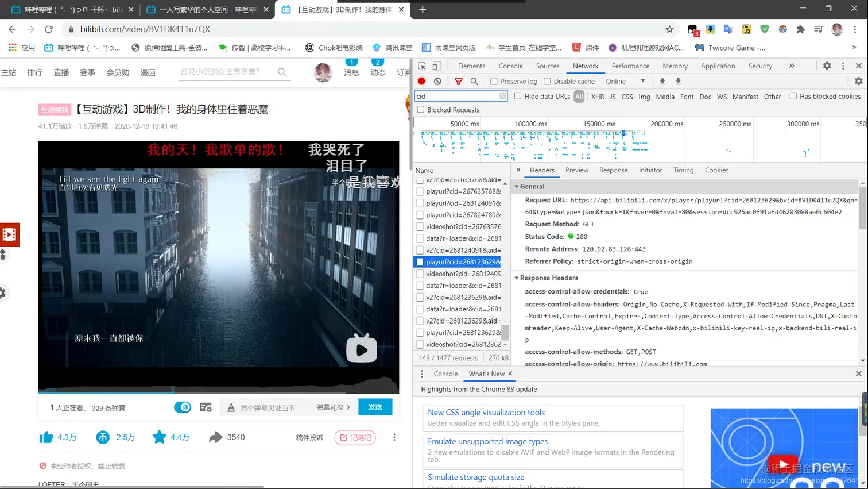Enable the Preserve log checkbox
Screen dimensions: 868x489
[493, 81]
